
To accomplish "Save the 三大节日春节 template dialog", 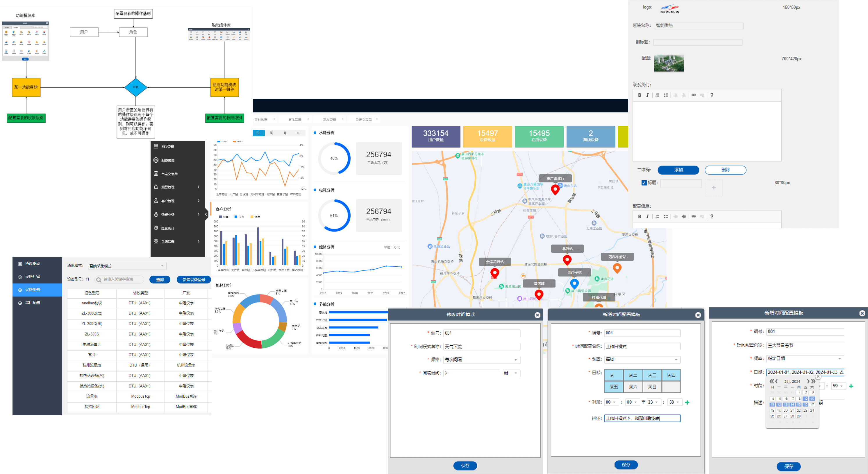I will 788,466.
